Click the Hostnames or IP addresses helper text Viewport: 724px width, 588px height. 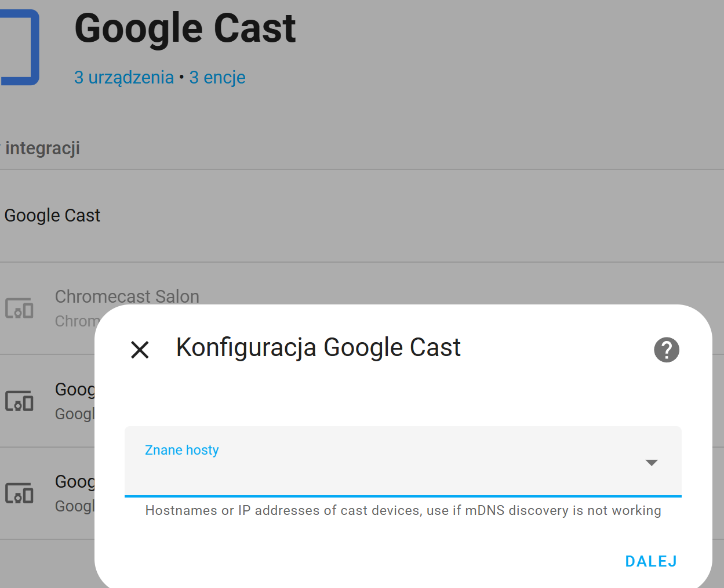pyautogui.click(x=403, y=510)
